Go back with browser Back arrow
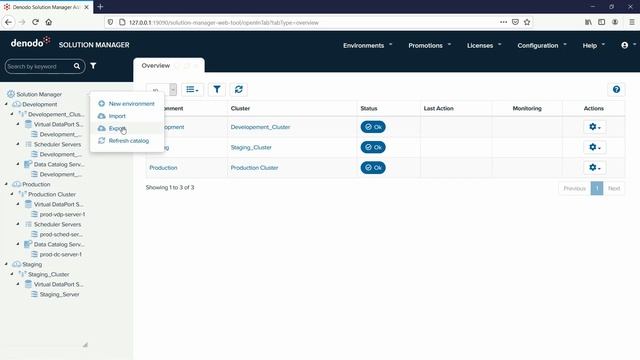Image resolution: width=640 pixels, height=360 pixels. pos(9,22)
